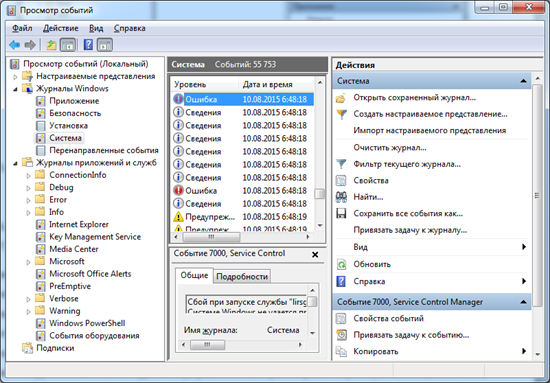
Task: Expand the Microsoft folder arrow
Action: (x=28, y=262)
